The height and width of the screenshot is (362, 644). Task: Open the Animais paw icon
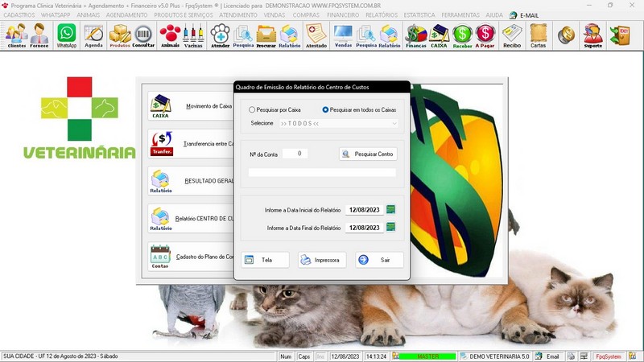[x=170, y=35]
